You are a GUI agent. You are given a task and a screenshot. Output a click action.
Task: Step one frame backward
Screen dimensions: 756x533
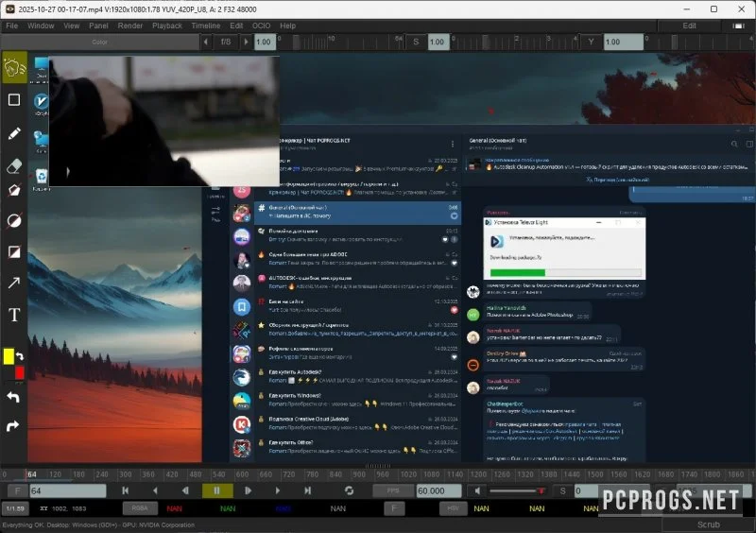click(185, 491)
